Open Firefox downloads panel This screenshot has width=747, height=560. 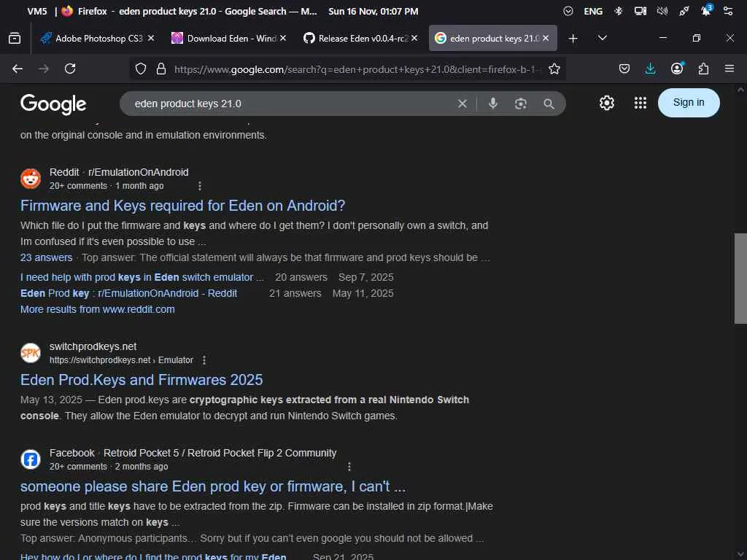(x=650, y=69)
